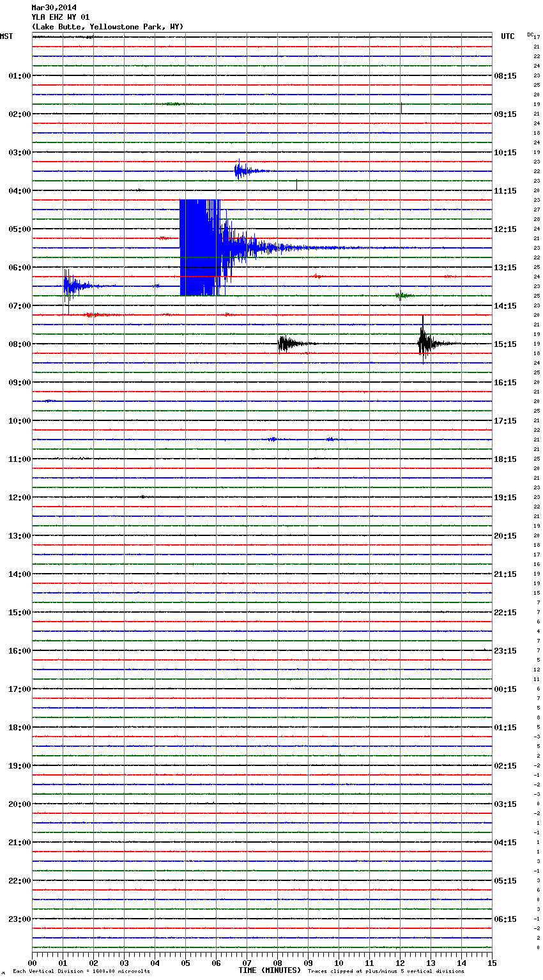Click the black spike at minute 12 above the 02:00 line

click(x=401, y=108)
